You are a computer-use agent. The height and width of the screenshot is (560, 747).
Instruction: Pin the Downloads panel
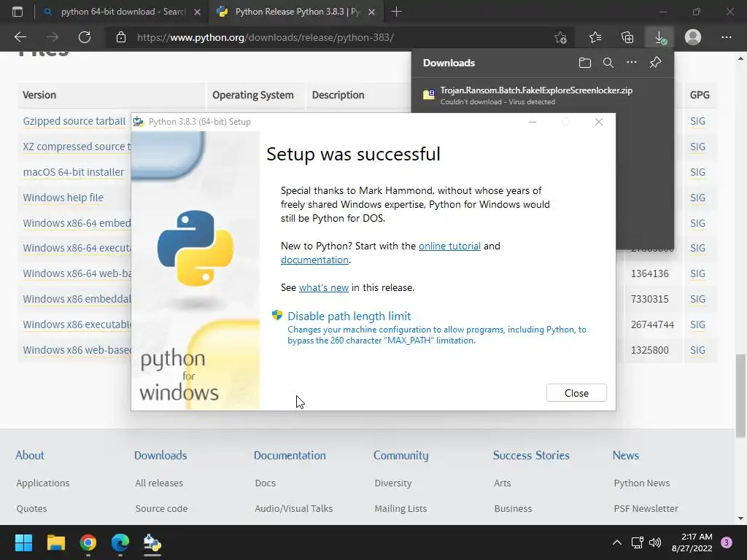pyautogui.click(x=655, y=63)
